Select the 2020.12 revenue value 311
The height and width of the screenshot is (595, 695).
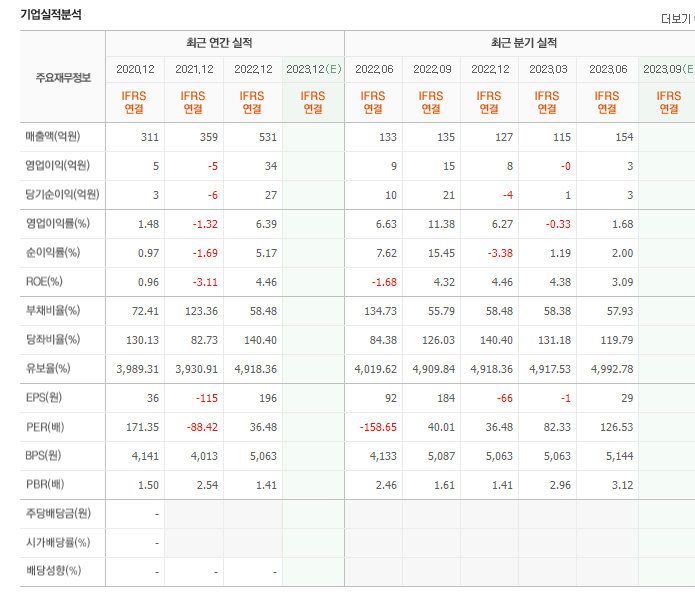tap(150, 137)
